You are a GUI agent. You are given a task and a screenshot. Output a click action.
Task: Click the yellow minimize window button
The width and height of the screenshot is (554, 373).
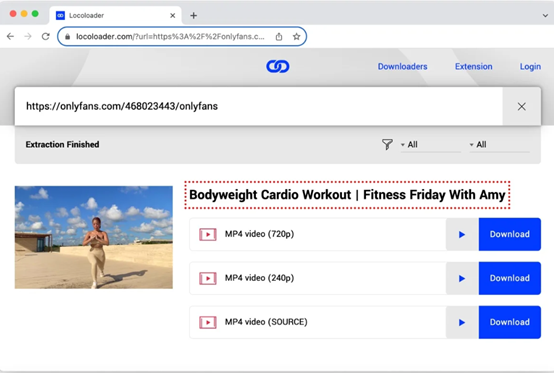coord(24,13)
